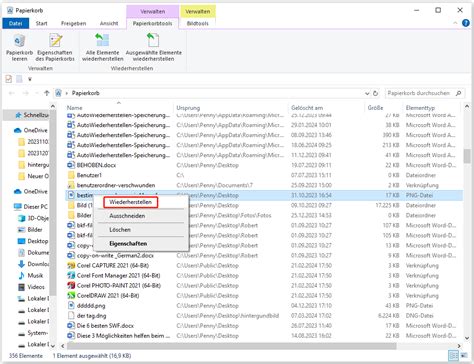
Task: Click file list scroll-up arrow
Action: point(467,106)
